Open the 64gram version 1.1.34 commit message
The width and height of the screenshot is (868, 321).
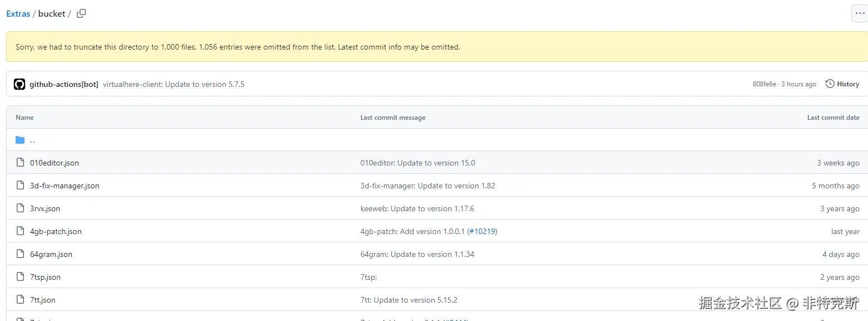[417, 254]
